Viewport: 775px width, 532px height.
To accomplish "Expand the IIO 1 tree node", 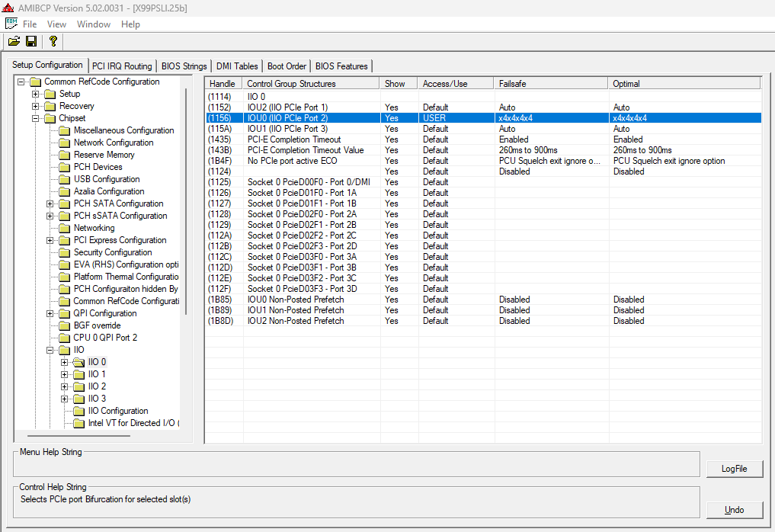I will point(64,375).
